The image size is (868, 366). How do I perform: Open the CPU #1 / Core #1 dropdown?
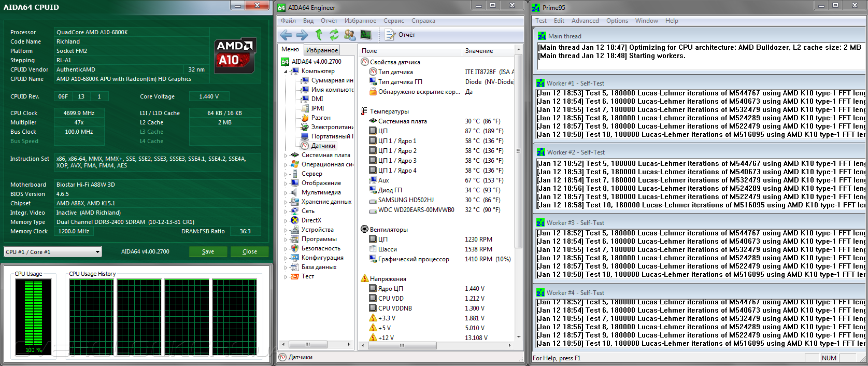coord(52,252)
